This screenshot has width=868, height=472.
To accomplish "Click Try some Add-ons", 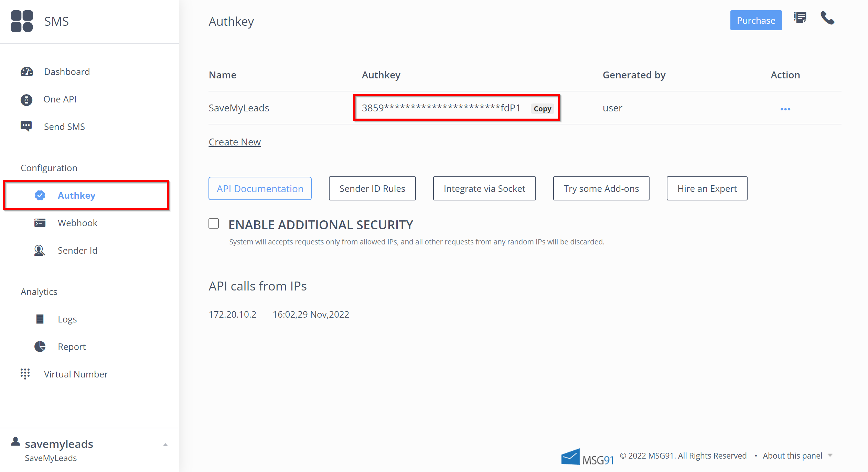I will point(601,188).
